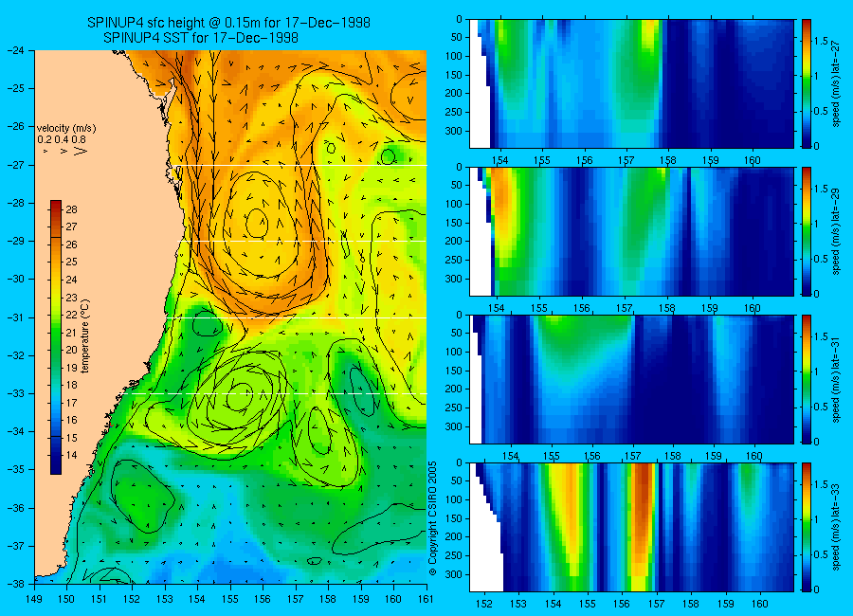Click the lat=-29 speed section plot

coord(631,231)
